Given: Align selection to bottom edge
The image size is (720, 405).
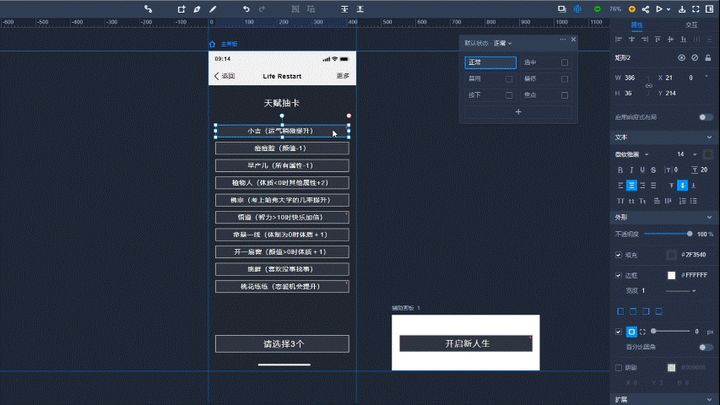Looking at the screenshot, I should point(683,39).
